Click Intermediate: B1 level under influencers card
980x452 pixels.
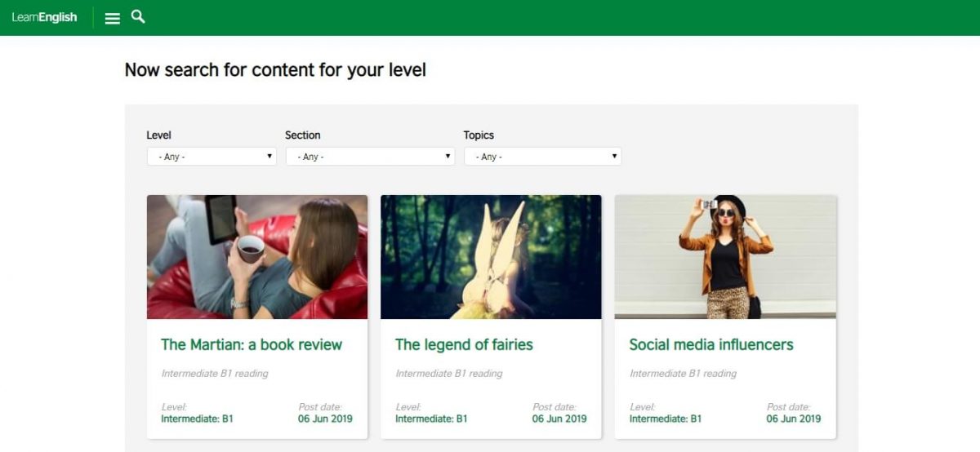[665, 419]
